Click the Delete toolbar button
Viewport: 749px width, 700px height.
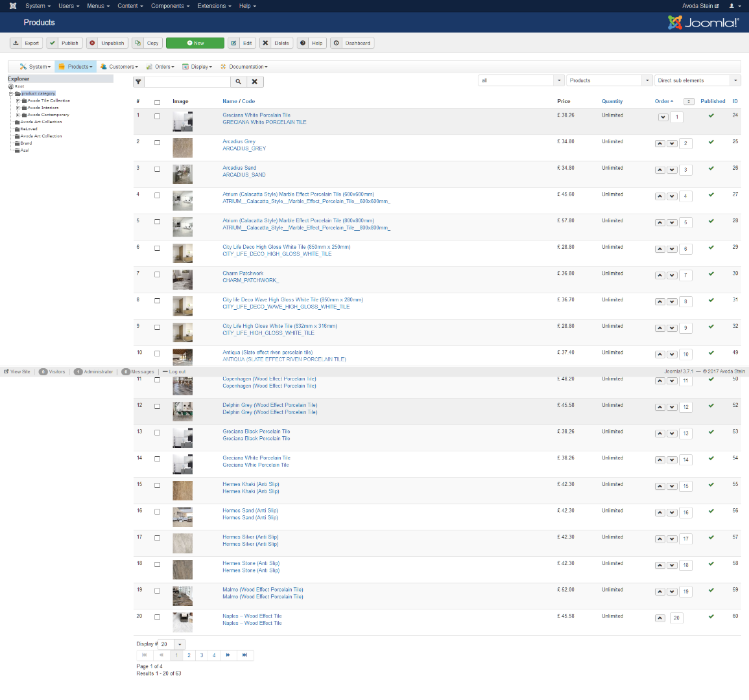coord(276,43)
